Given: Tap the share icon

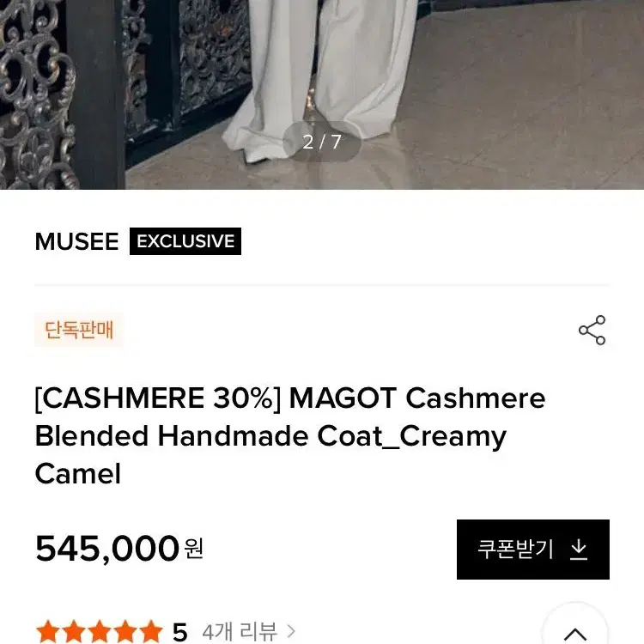Looking at the screenshot, I should point(592,330).
